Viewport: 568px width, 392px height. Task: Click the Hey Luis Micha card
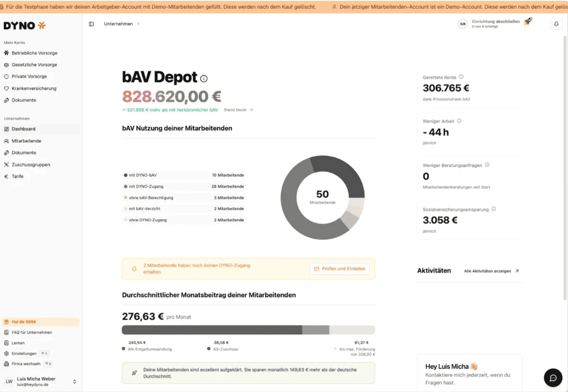(470, 373)
